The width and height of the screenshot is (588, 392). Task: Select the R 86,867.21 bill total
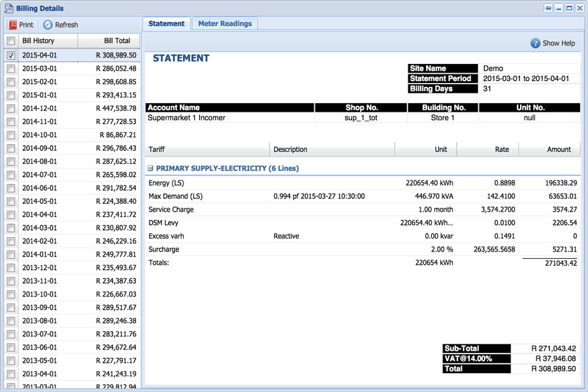tap(118, 135)
